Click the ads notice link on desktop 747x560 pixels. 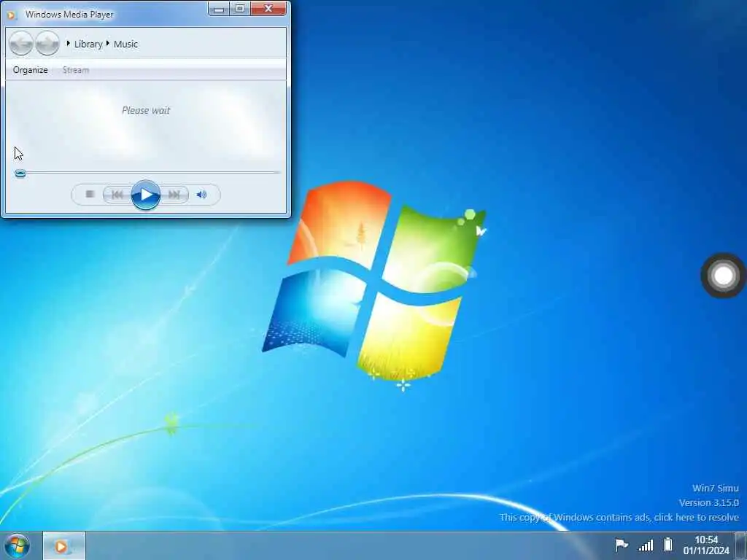[x=619, y=517]
